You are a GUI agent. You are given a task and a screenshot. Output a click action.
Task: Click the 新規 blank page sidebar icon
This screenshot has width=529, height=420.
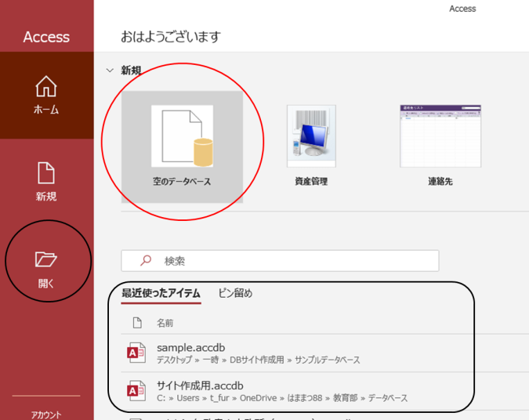click(x=46, y=173)
